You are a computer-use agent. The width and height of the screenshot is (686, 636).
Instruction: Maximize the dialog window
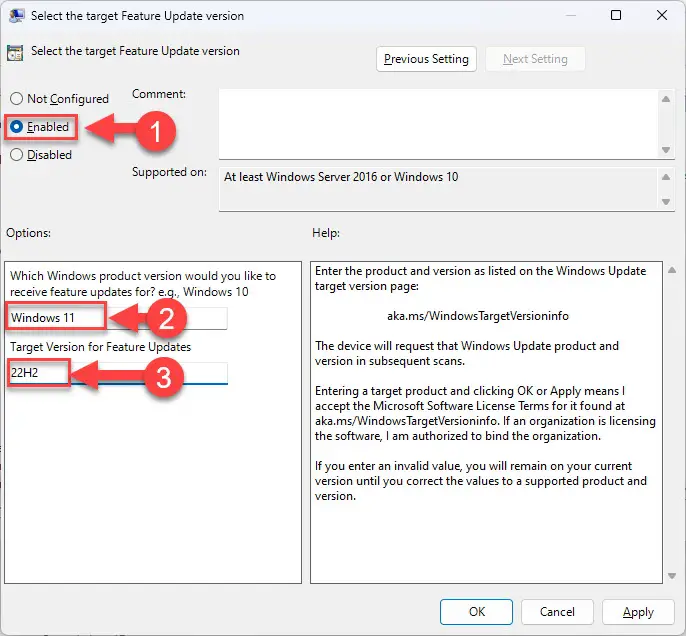[616, 15]
